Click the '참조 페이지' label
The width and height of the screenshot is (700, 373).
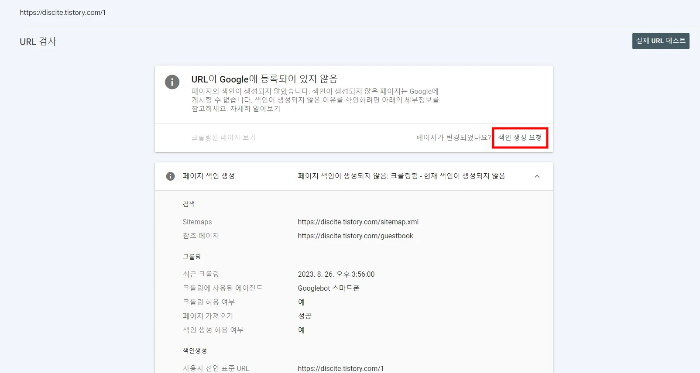pos(200,236)
